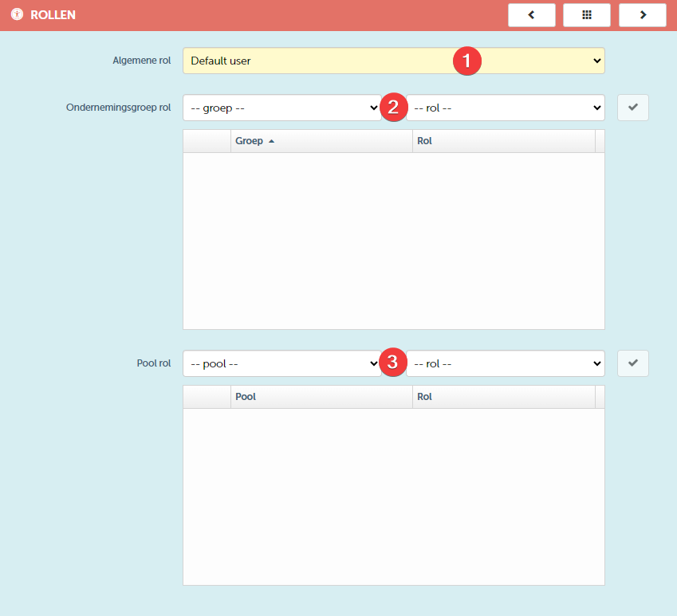The image size is (677, 616).
Task: Click the 'Ondernemingsgroep rol' label
Action: [x=118, y=108]
